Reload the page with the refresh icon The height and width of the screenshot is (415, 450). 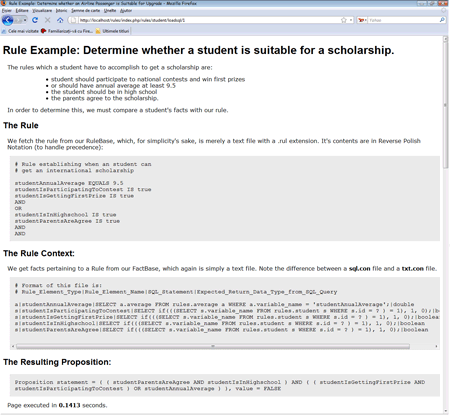[35, 20]
